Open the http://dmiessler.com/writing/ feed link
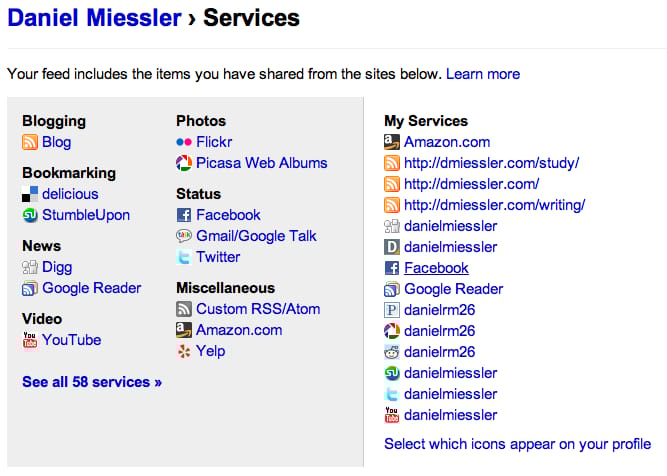This screenshot has height=476, width=667. [494, 205]
